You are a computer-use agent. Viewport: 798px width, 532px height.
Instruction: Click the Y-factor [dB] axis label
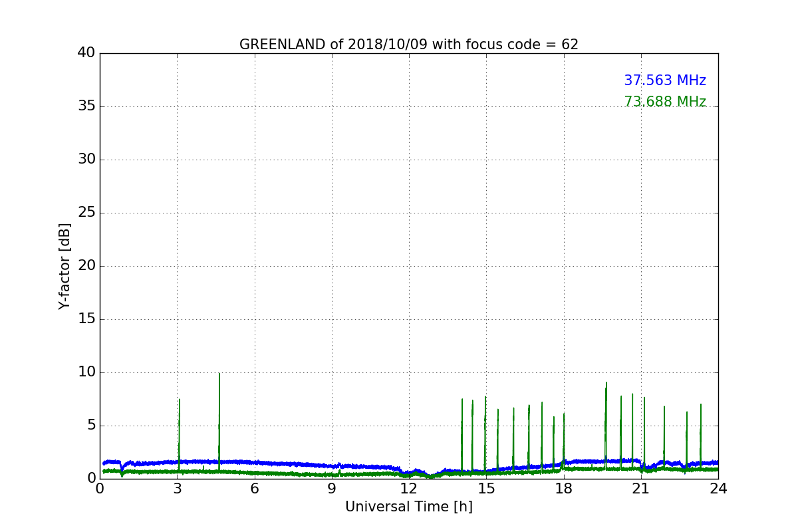65,266
